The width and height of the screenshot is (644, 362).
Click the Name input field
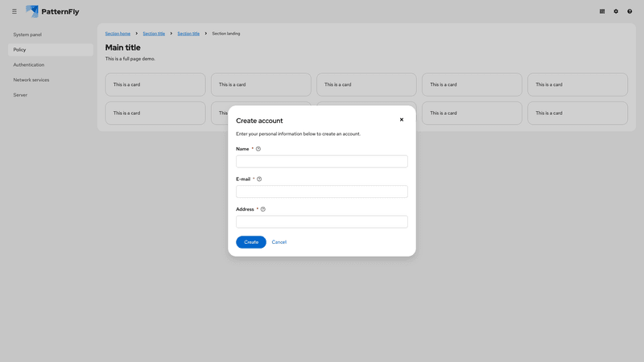tap(321, 162)
